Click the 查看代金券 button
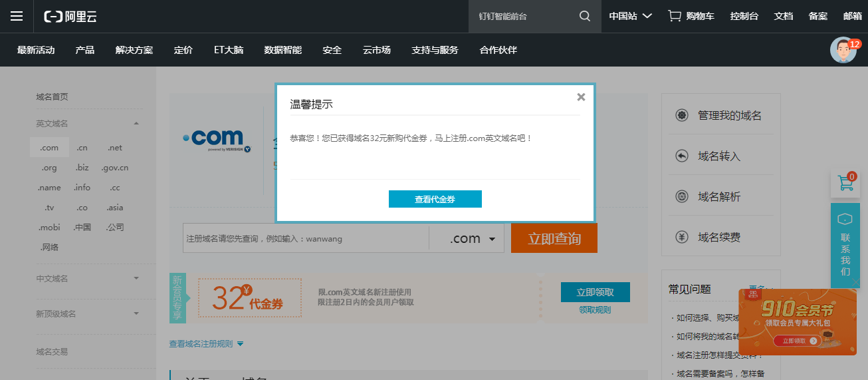Screen dimensions: 868x380 (435, 199)
